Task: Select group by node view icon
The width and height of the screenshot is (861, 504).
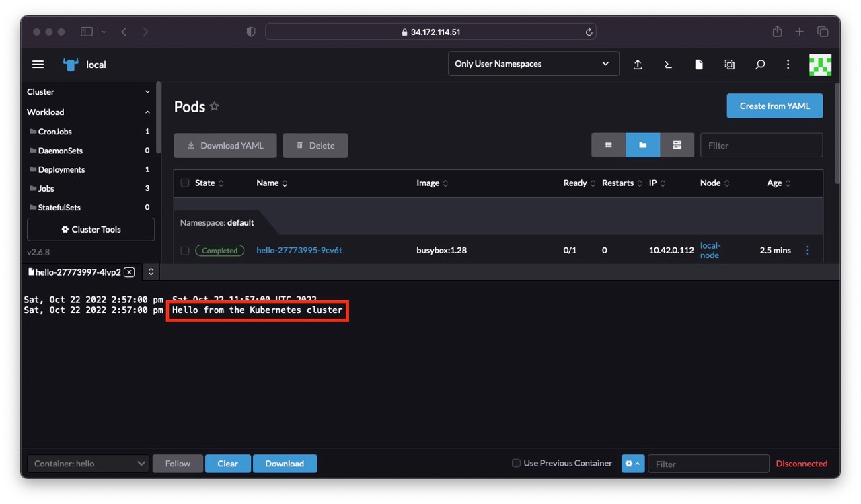Action: pos(677,145)
